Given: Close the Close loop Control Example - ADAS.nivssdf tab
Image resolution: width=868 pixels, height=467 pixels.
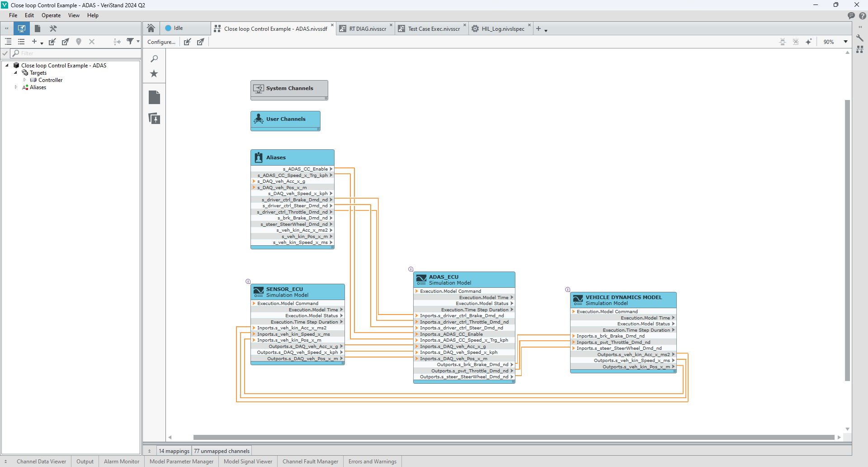Looking at the screenshot, I should click(332, 25).
